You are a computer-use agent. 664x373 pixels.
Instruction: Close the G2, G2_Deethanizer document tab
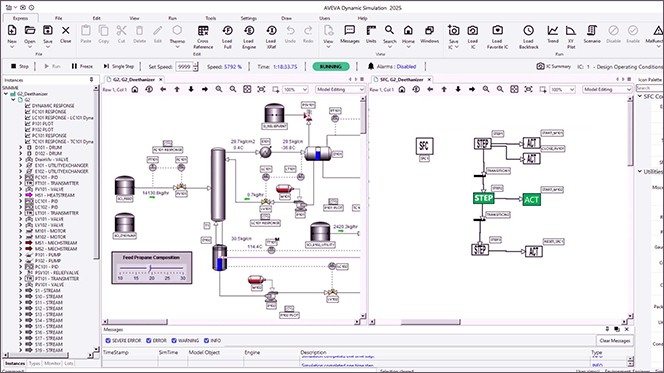(160, 80)
